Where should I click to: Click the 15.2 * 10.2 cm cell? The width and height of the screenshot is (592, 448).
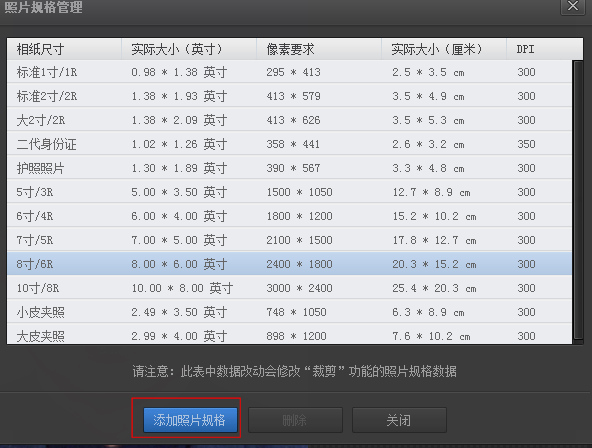pos(434,216)
